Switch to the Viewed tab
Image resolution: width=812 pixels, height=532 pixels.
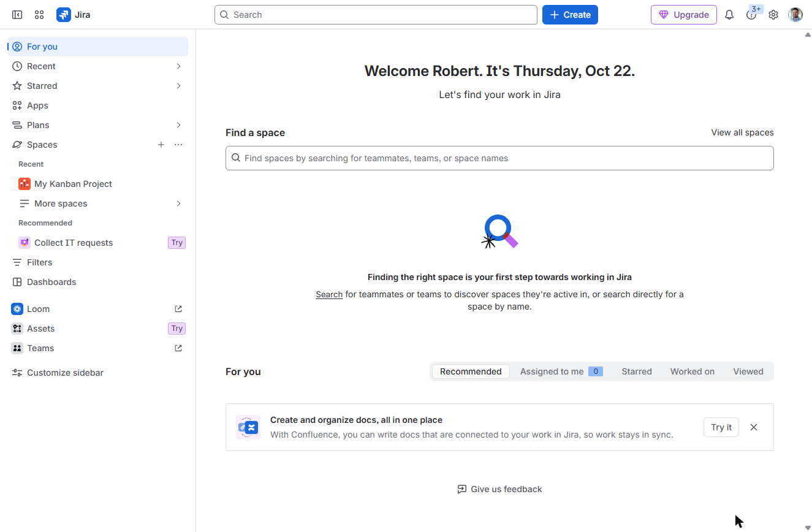point(748,371)
